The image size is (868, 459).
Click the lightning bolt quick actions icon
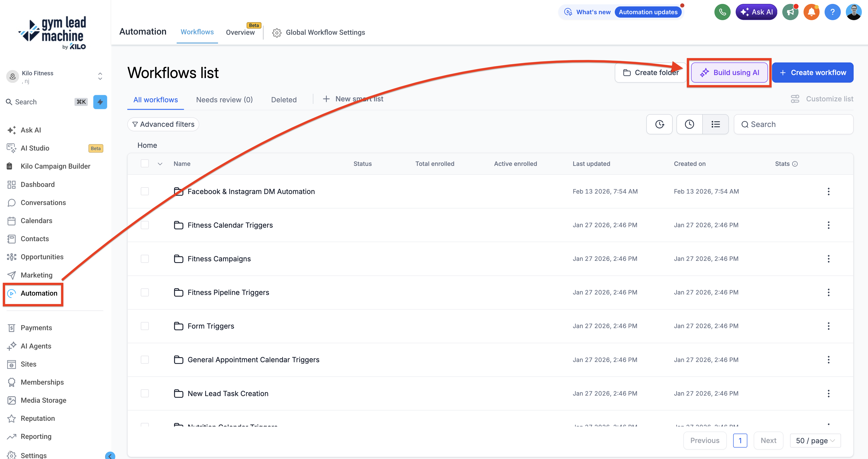pyautogui.click(x=100, y=102)
